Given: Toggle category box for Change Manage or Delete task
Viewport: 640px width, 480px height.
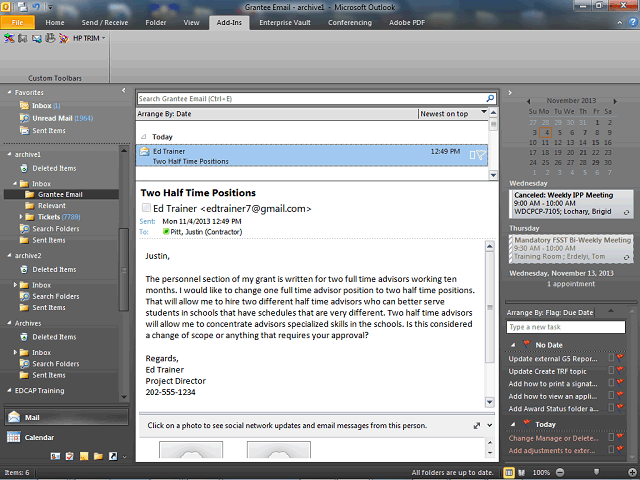Looking at the screenshot, I should point(611,438).
